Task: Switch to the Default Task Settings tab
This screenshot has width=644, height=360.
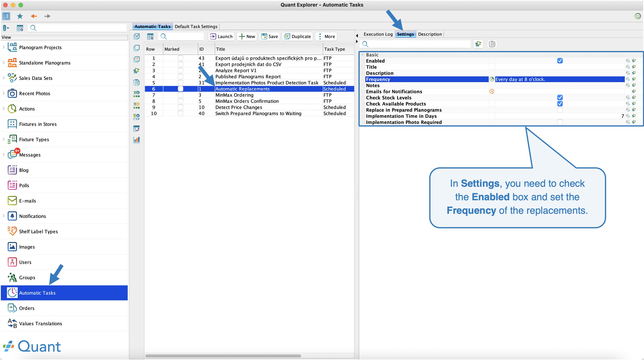Action: point(196,26)
